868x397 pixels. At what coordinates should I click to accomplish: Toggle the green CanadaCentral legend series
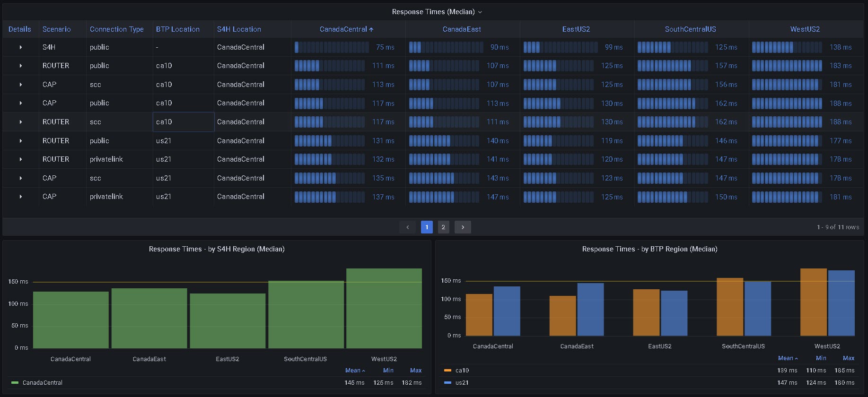43,383
